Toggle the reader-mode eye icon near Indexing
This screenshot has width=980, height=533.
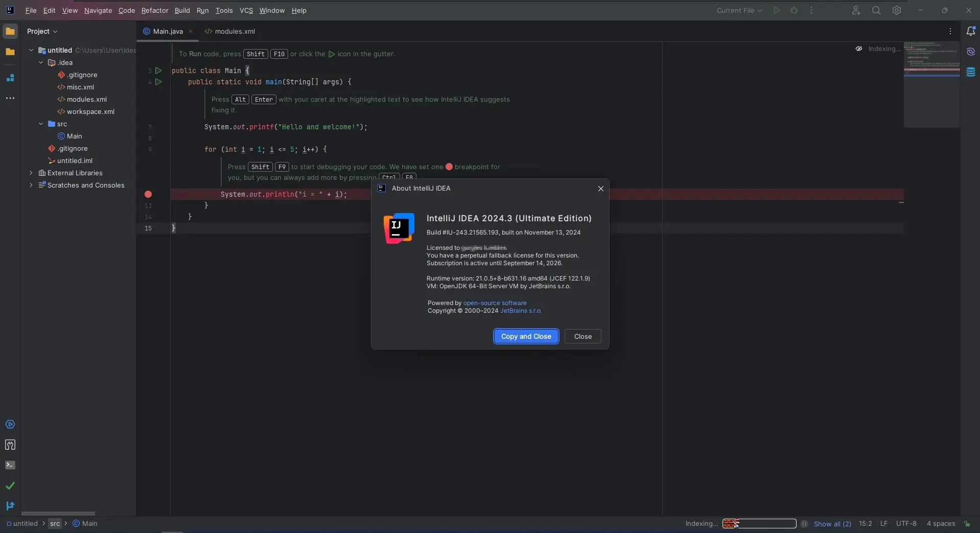coord(859,49)
